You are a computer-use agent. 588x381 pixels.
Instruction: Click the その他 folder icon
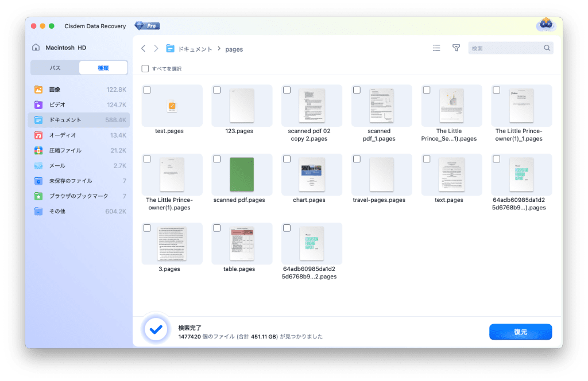[38, 211]
